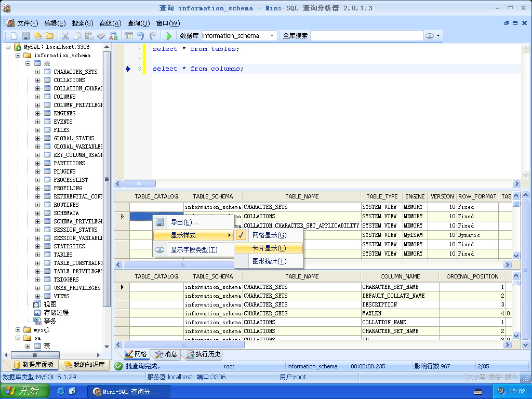Click the MySQL server icon in tree

click(18, 47)
